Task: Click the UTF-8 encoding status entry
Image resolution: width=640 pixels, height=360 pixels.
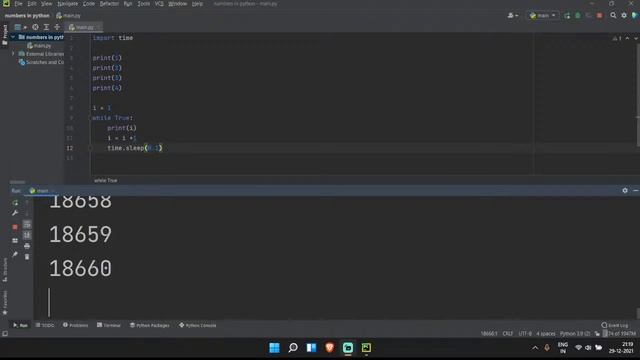Action: [525, 333]
